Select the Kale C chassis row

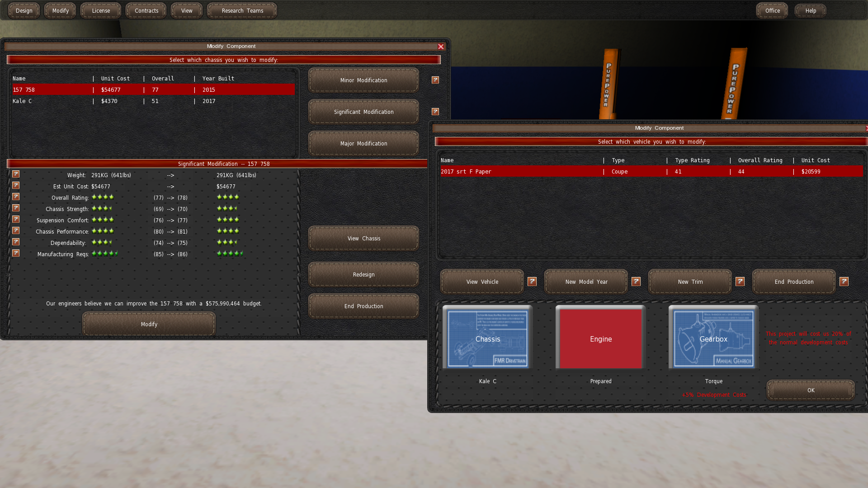tap(153, 101)
